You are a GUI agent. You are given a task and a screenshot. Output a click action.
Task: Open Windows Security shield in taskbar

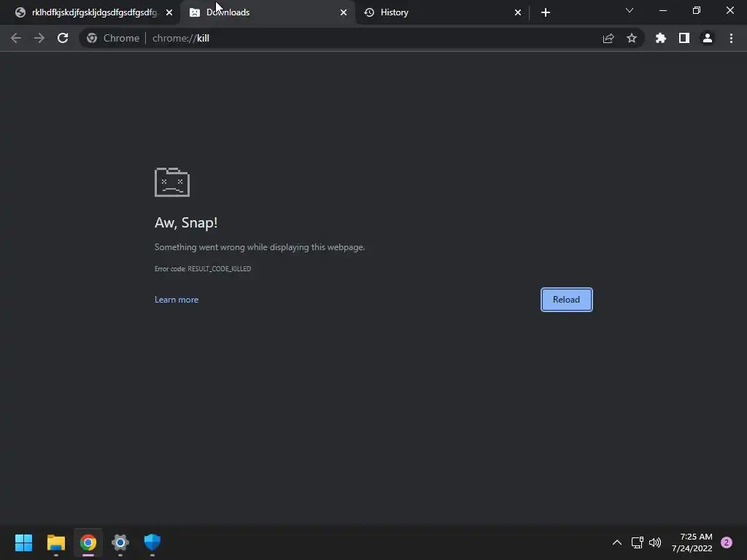coord(152,542)
